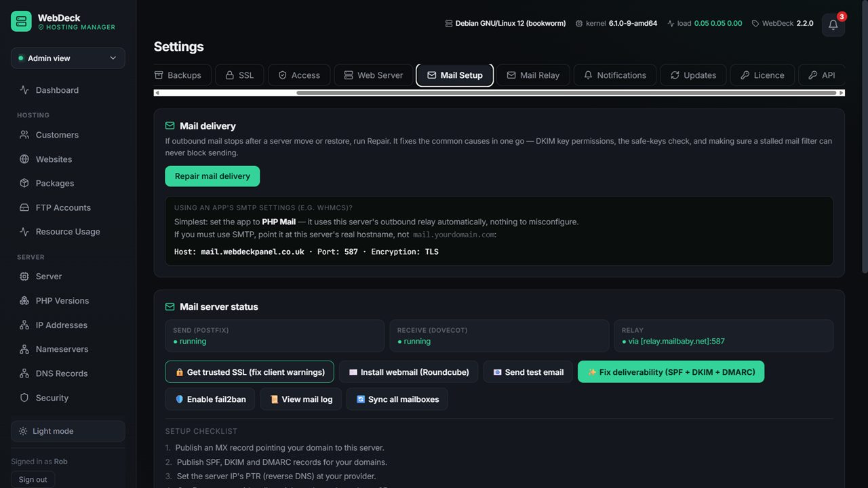Click the SEND (POSTFIX) running status
Screen dimensions: 868x488
190,342
